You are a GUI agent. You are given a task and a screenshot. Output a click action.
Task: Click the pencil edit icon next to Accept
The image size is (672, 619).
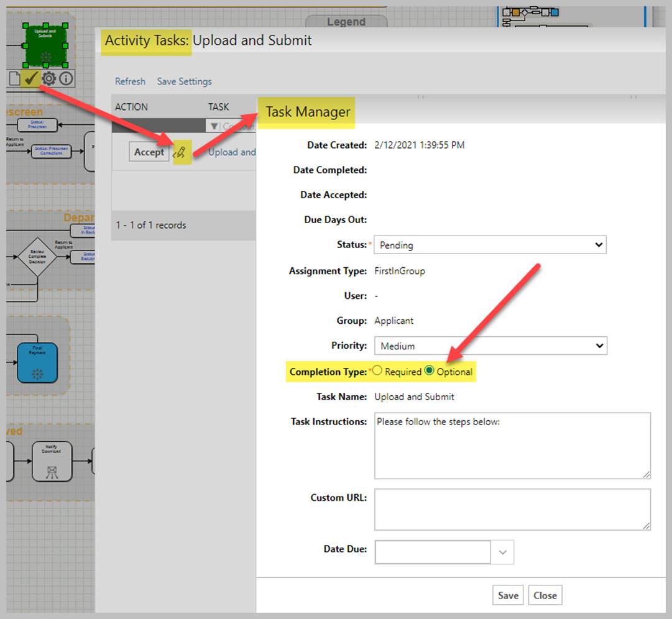(180, 152)
